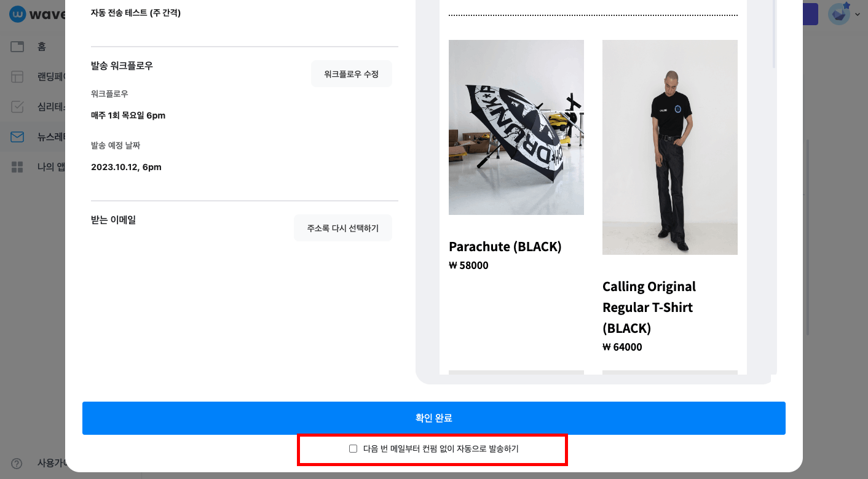Click the Wave logo icon
The height and width of the screenshot is (479, 868).
(17, 14)
